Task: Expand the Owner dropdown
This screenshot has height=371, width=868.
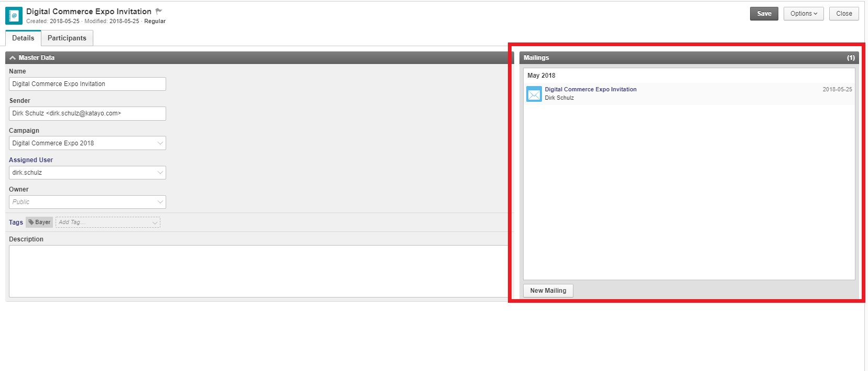Action: point(160,202)
